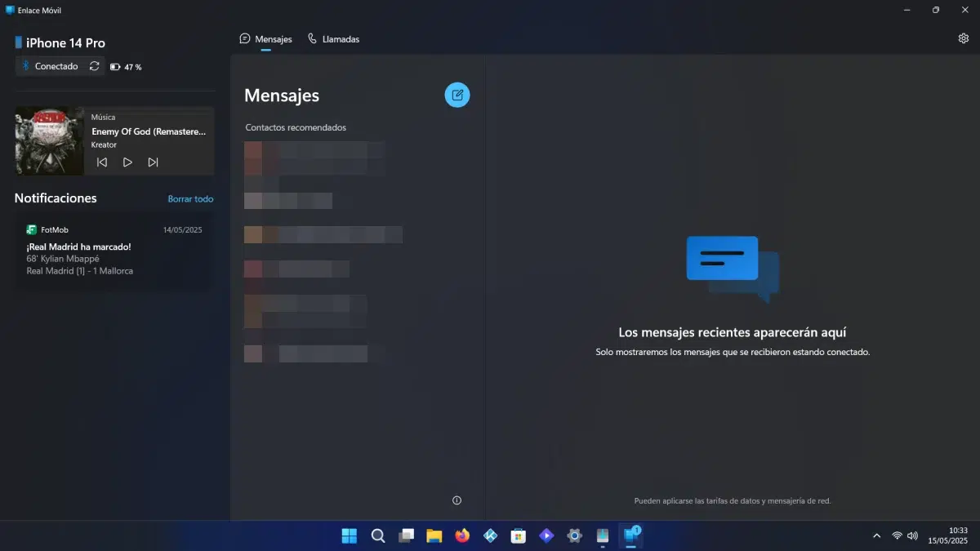The height and width of the screenshot is (551, 980).
Task: Open the new message compose icon
Action: click(x=457, y=95)
